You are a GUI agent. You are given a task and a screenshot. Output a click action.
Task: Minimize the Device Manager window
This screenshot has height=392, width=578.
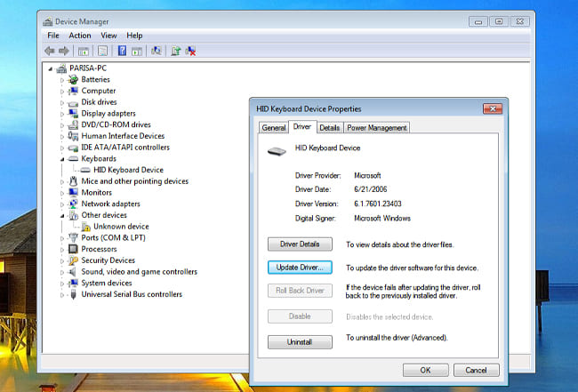[x=478, y=21]
